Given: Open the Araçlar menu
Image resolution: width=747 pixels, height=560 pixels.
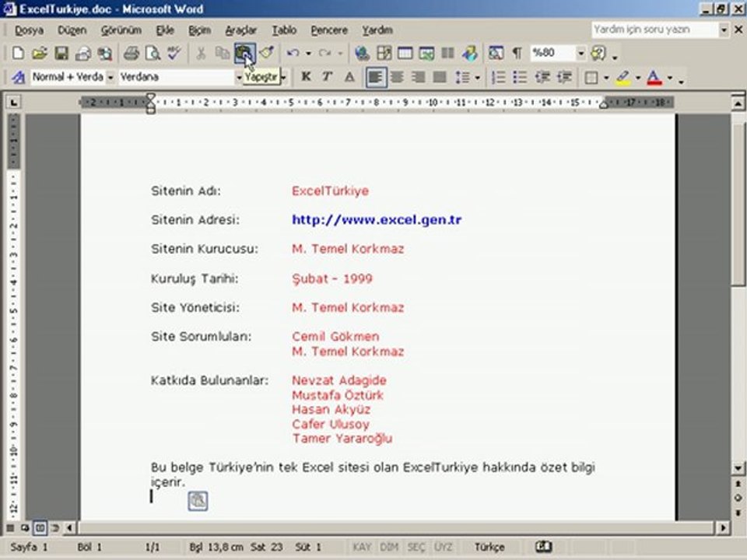Looking at the screenshot, I should point(241,30).
